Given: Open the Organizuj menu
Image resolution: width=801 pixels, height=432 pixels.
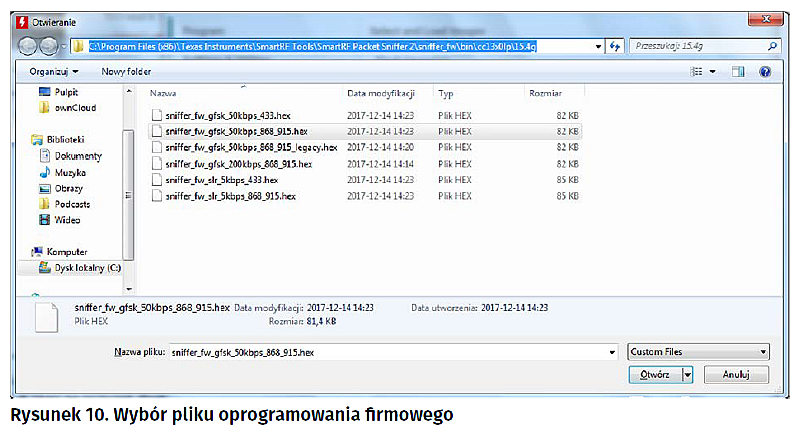Looking at the screenshot, I should 53,72.
